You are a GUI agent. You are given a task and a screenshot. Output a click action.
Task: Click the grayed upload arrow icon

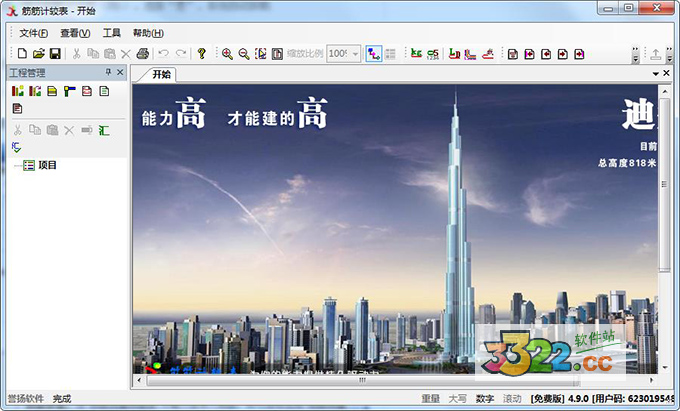(655, 54)
